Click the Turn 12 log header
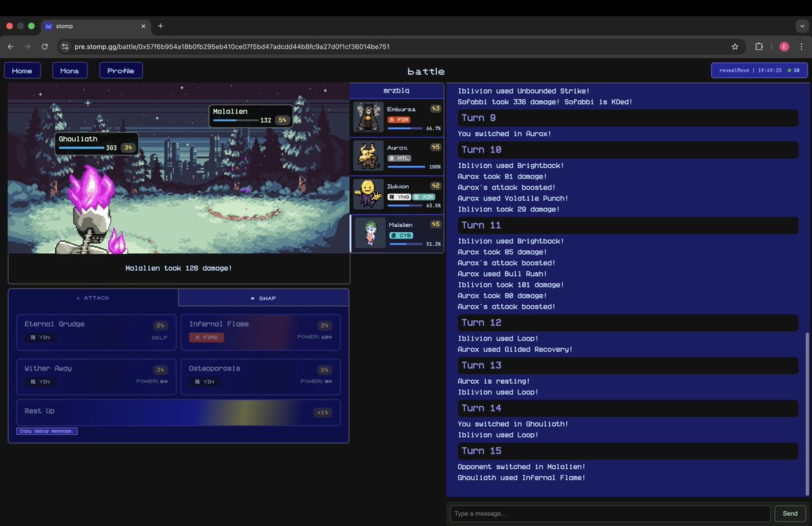The image size is (812, 526). [x=627, y=322]
